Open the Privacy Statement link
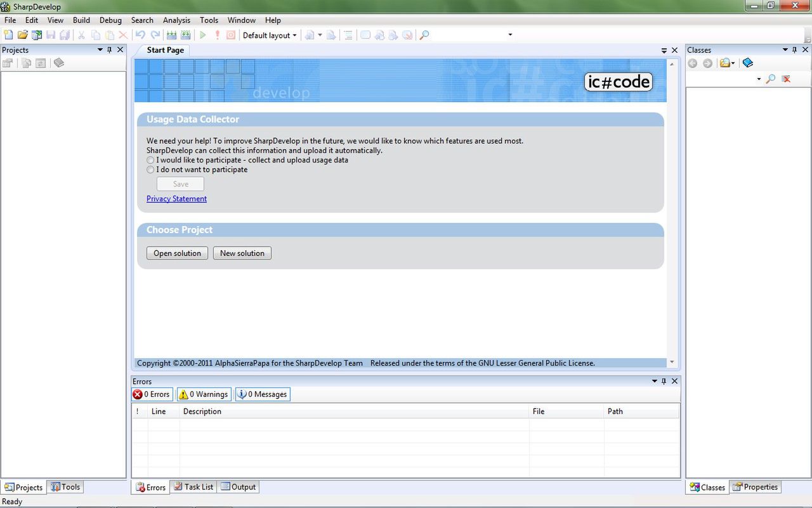Viewport: 812px width, 508px height. tap(176, 198)
